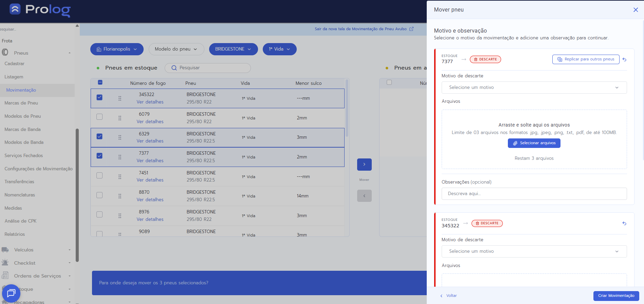Select the checkbox for tire 8870
The height and width of the screenshot is (304, 644).
point(99,195)
